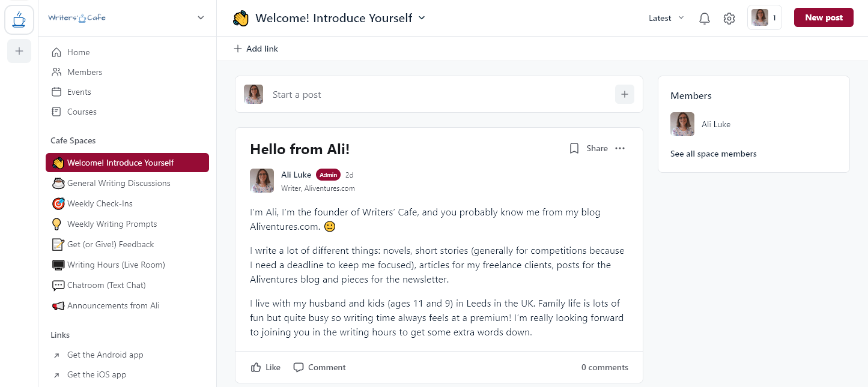
Task: Open the post's three-dot options menu
Action: (620, 148)
